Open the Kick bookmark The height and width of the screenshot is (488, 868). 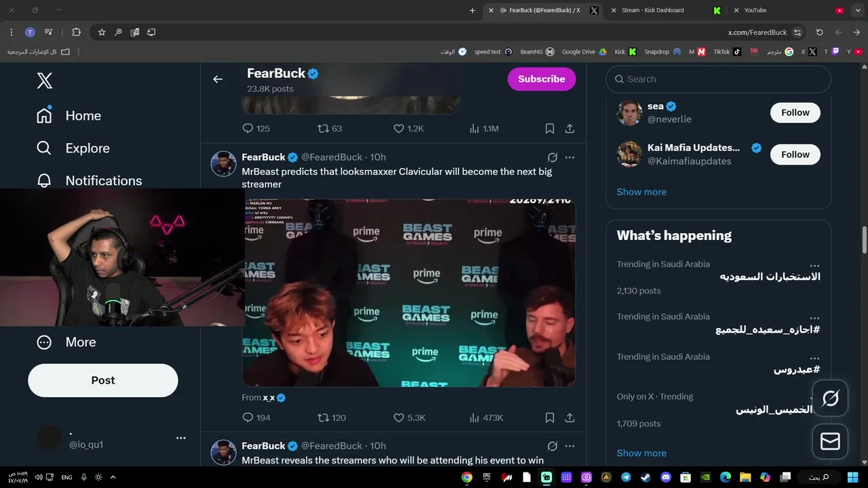[x=625, y=52]
